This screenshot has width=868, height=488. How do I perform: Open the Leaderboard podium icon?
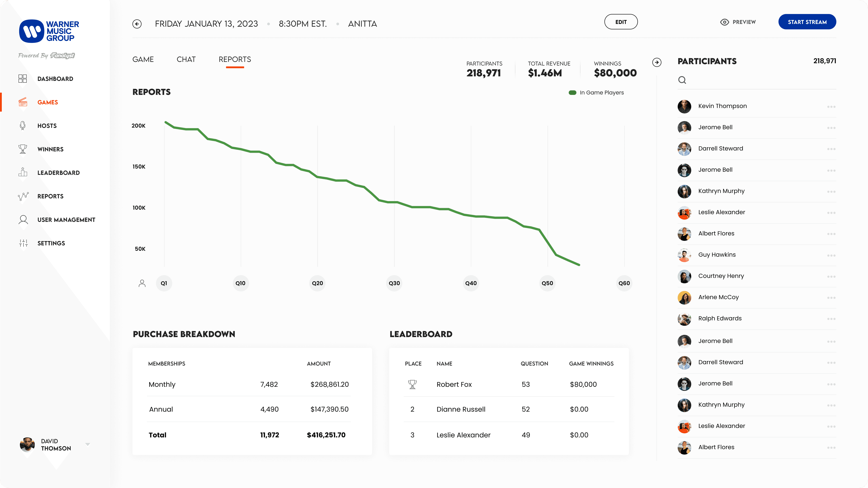coord(23,172)
